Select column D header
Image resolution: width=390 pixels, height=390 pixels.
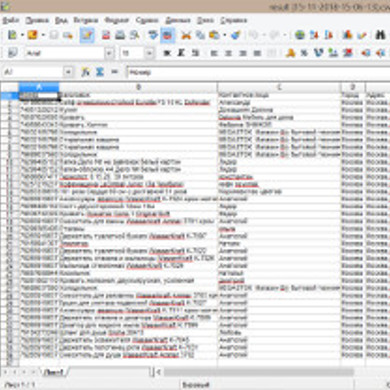[353, 87]
